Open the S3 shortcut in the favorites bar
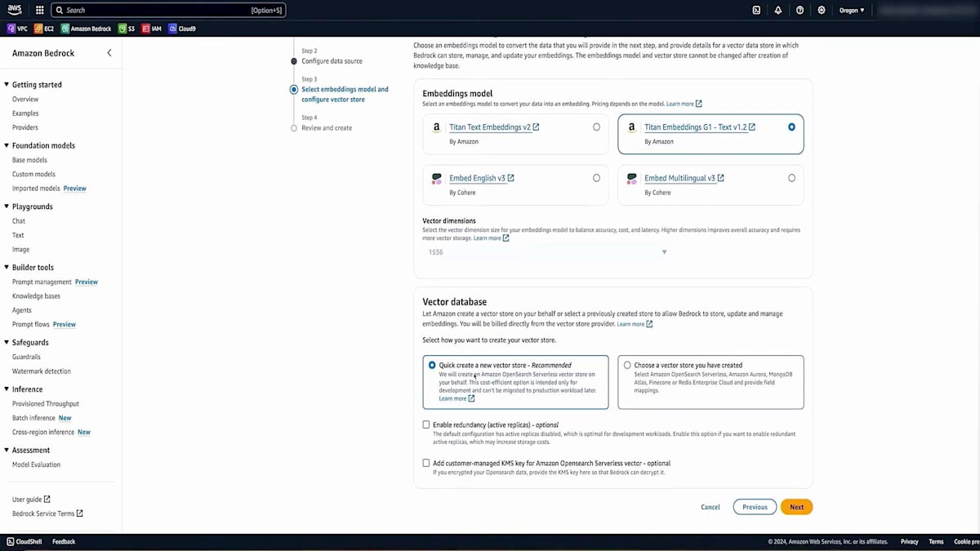 (x=127, y=29)
